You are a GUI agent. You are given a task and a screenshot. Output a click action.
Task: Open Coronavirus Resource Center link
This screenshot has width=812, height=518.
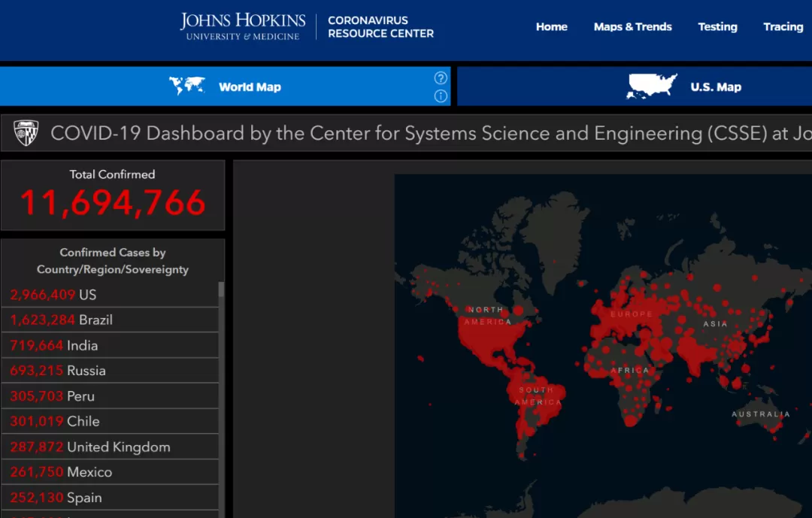click(380, 26)
